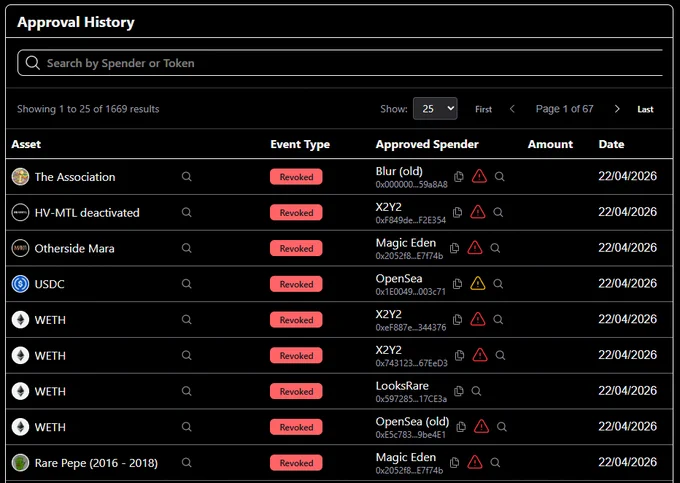Open the Show 25 results dropdown
The height and width of the screenshot is (483, 680).
pyautogui.click(x=435, y=108)
